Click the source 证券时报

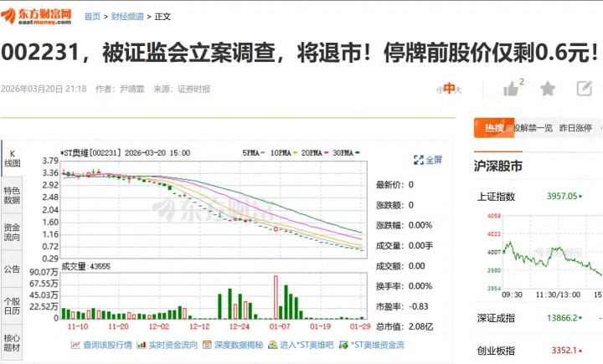point(193,90)
